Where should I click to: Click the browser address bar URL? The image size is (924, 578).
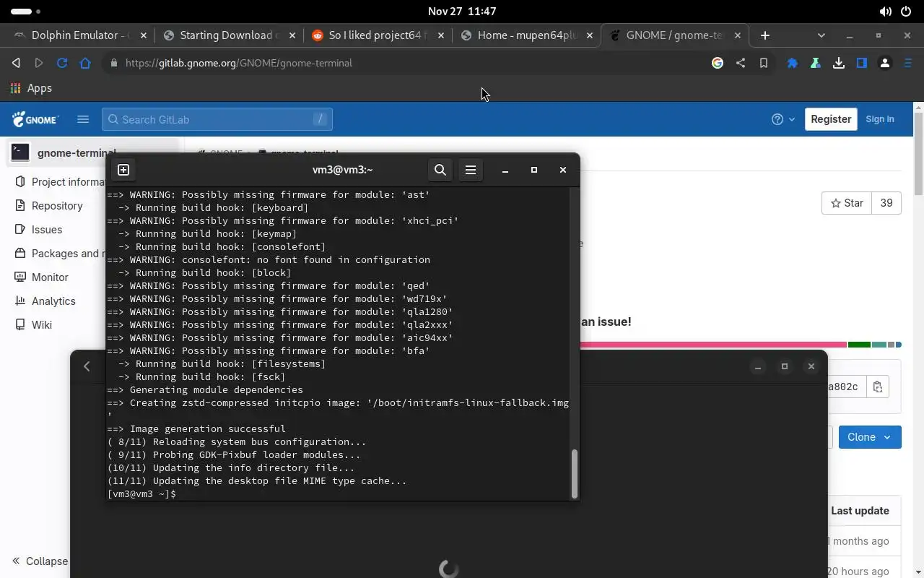pyautogui.click(x=239, y=63)
